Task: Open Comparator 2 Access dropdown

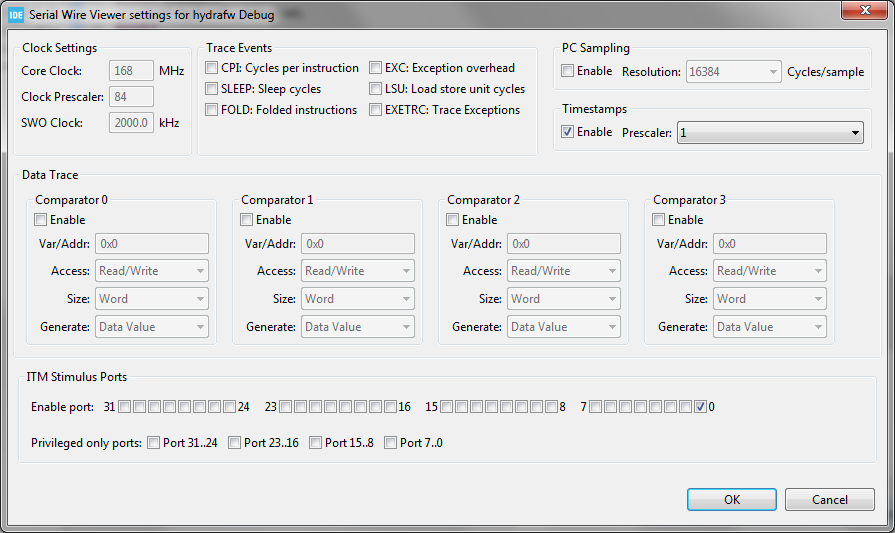Action: 564,271
